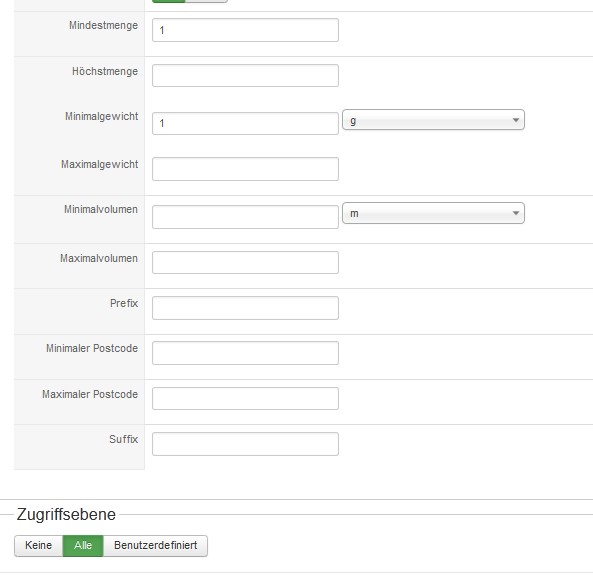Focus the Minimalgewicht value field
593x577 pixels.
pos(245,123)
